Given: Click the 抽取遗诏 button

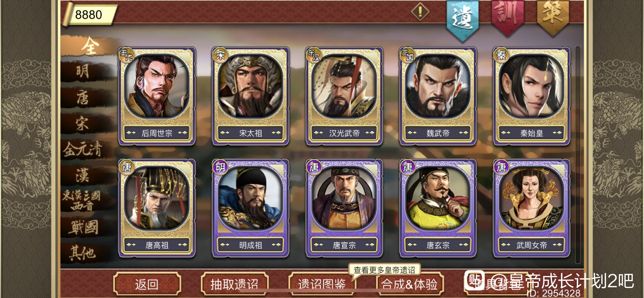Looking at the screenshot, I should tap(234, 284).
